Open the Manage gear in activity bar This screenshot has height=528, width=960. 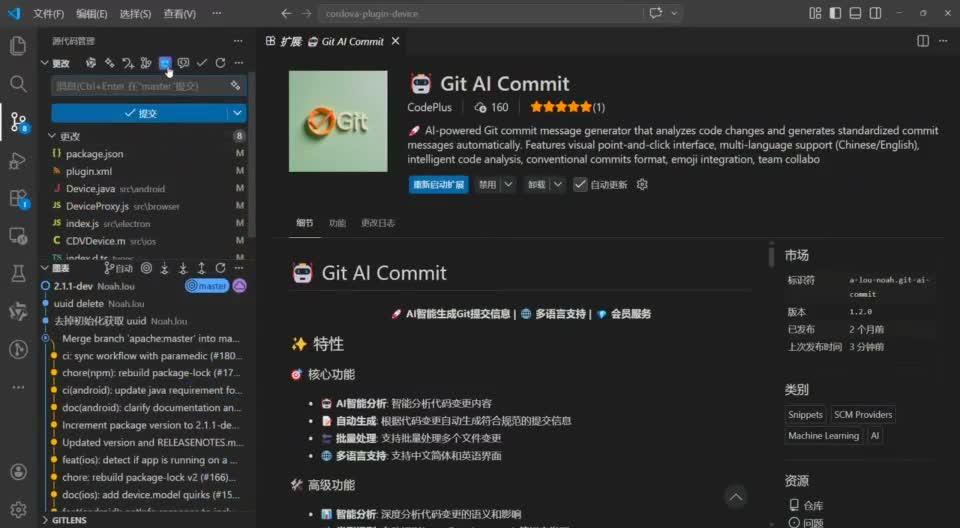[x=18, y=509]
